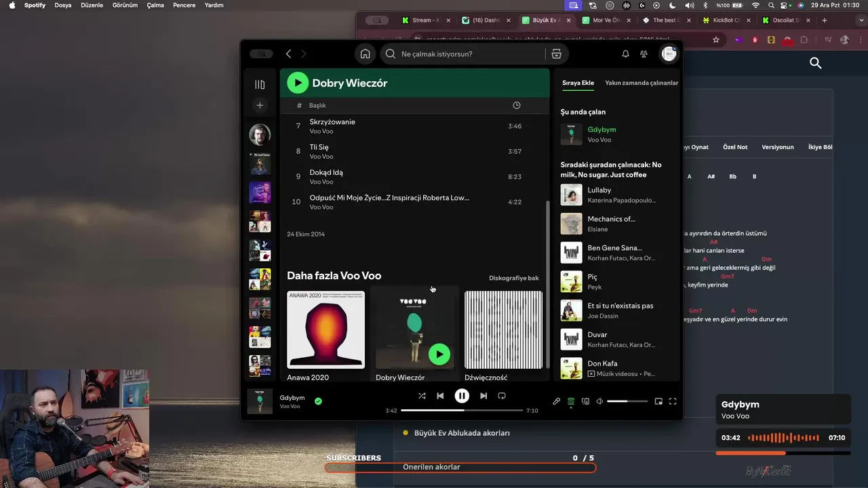Select track 7 Skrzyżowanie

(415, 126)
